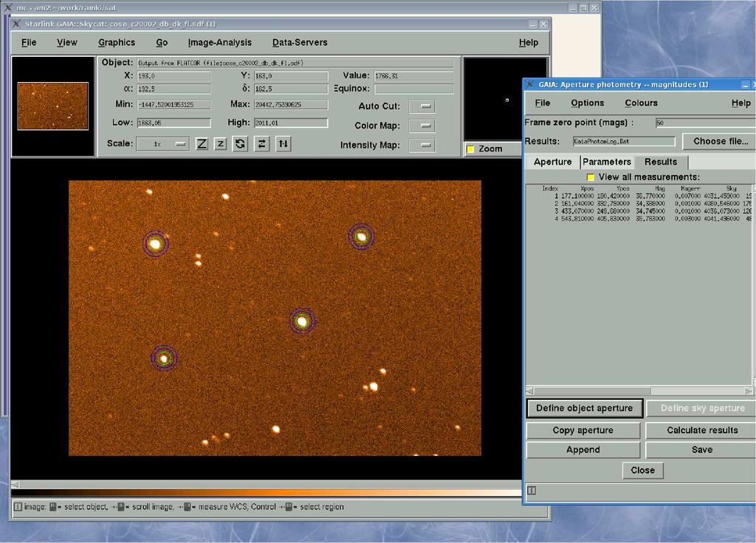This screenshot has height=543, width=756.
Task: Switch to the Aperture tab
Action: [x=552, y=162]
